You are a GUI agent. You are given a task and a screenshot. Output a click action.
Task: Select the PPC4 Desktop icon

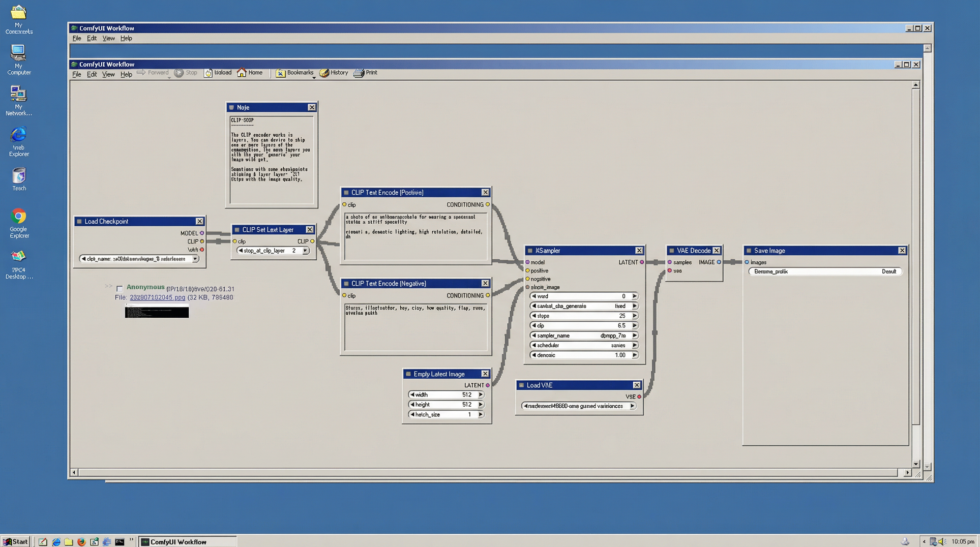[19, 264]
